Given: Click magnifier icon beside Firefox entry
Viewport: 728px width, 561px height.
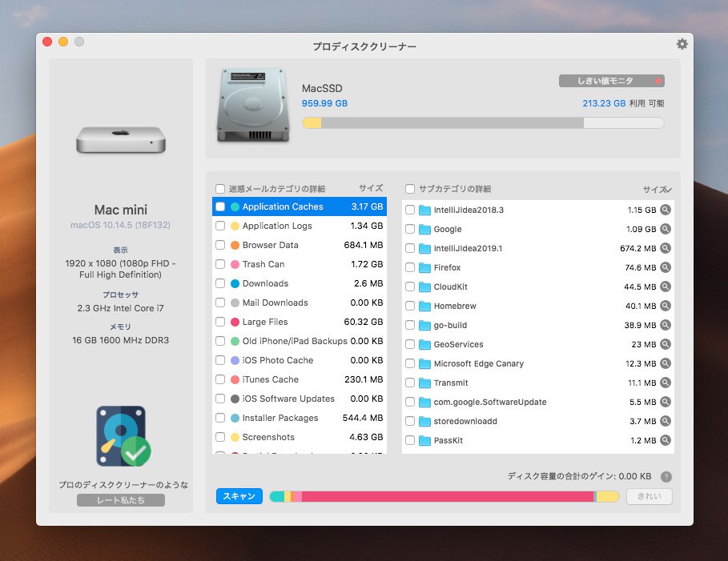Looking at the screenshot, I should (665, 267).
